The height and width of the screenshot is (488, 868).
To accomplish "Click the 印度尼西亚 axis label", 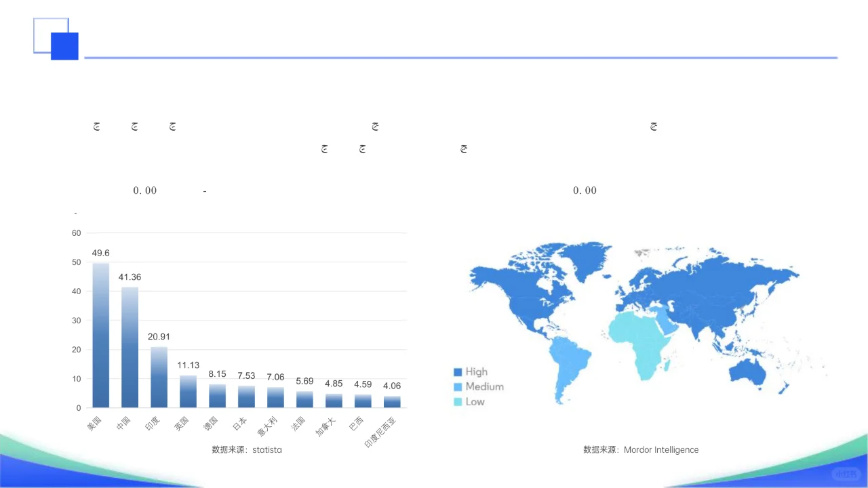I will click(x=380, y=432).
